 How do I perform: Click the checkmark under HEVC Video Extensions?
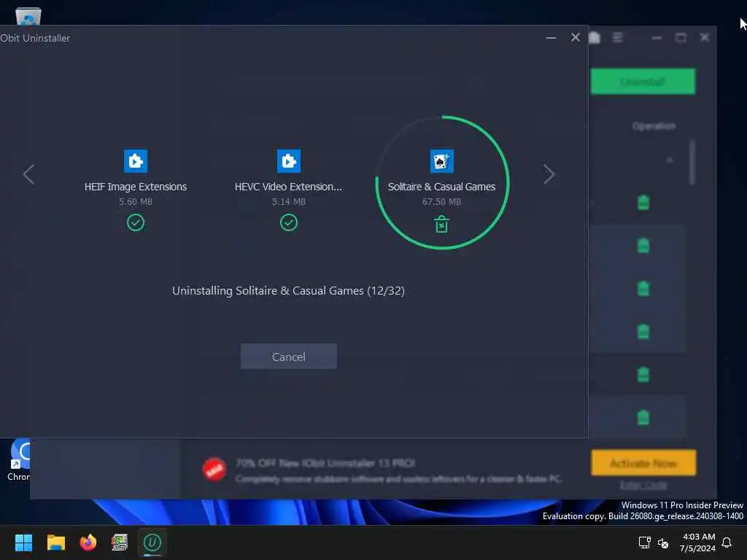(x=289, y=222)
